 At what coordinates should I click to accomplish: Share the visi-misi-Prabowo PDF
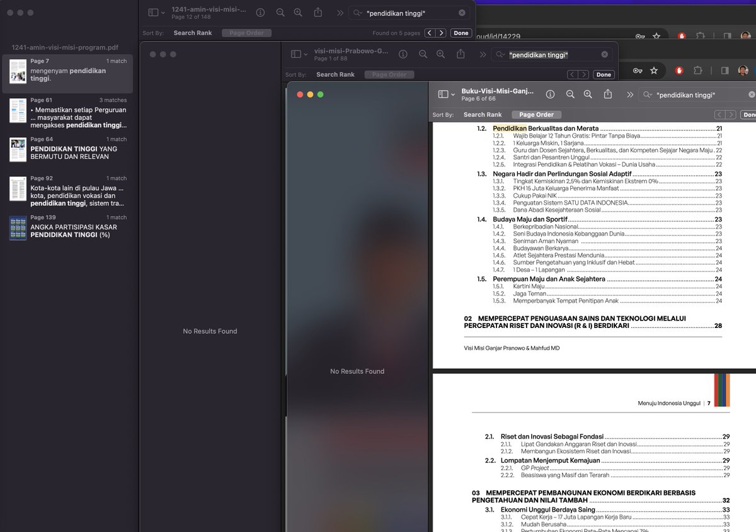pos(461,54)
